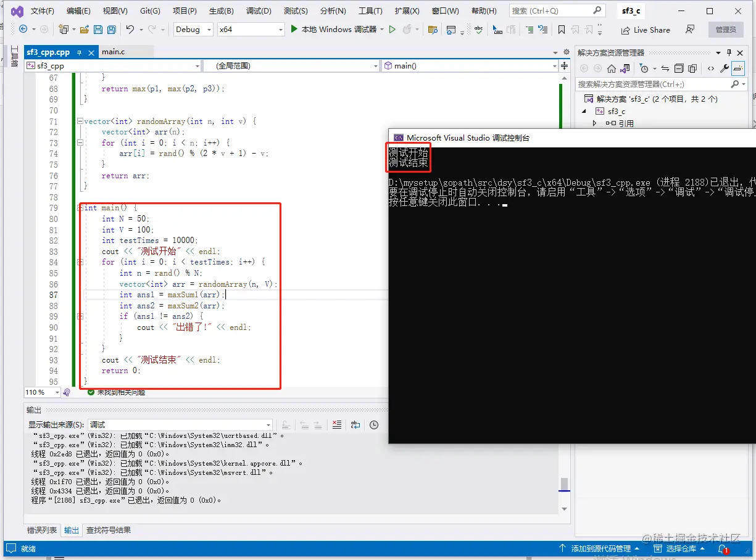Click the Solution Explorer home icon
The width and height of the screenshot is (756, 560).
612,68
